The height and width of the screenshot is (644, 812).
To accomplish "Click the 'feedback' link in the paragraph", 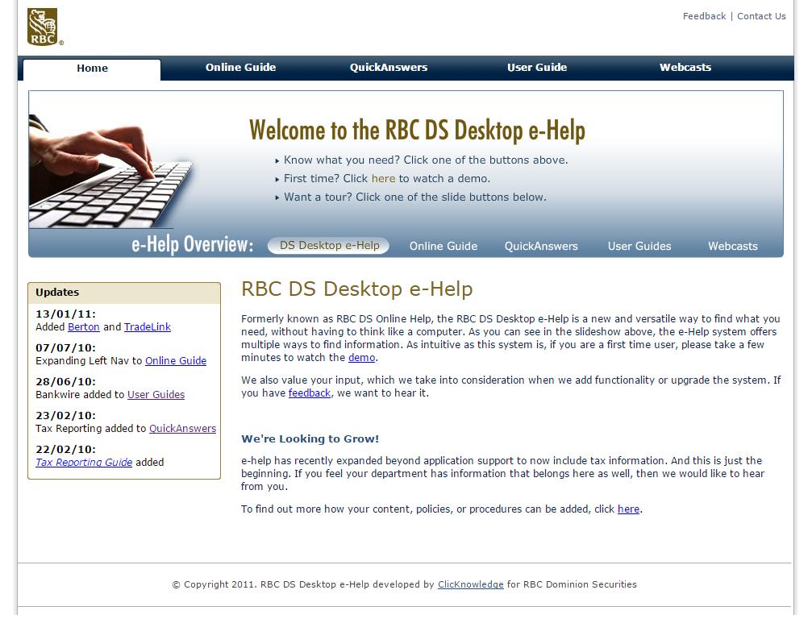I will [309, 393].
